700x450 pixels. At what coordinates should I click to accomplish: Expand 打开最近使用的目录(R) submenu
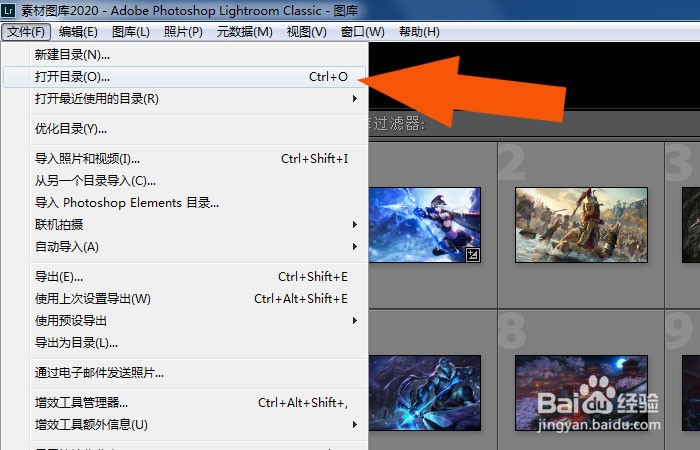(x=184, y=99)
